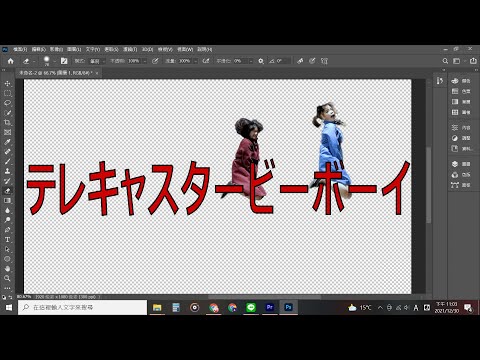This screenshot has width=480, height=360.
Task: Click the Home icon in options bar
Action: 11,61
